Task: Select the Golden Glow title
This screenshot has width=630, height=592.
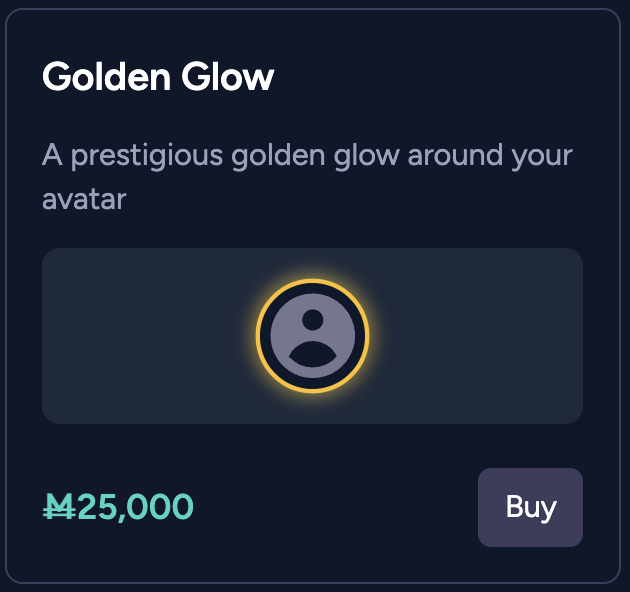Action: (158, 77)
